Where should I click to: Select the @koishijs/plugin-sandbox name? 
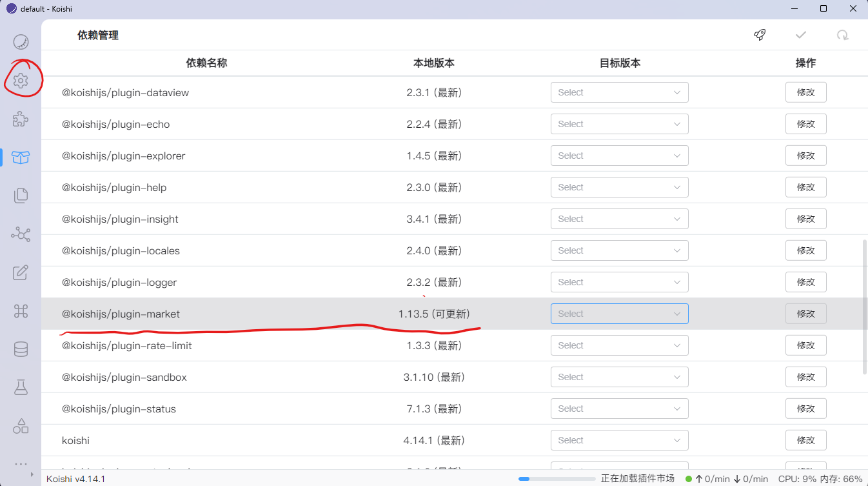click(124, 377)
